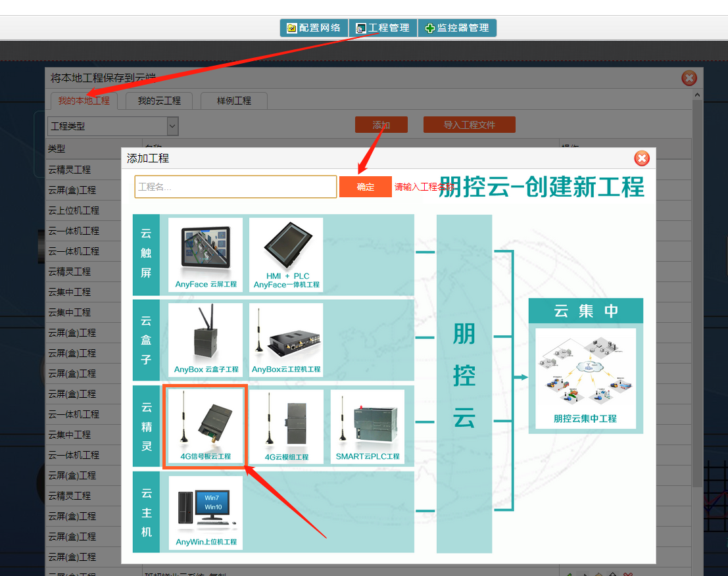Click the 导入工程文件 button
The image size is (728, 576).
469,125
